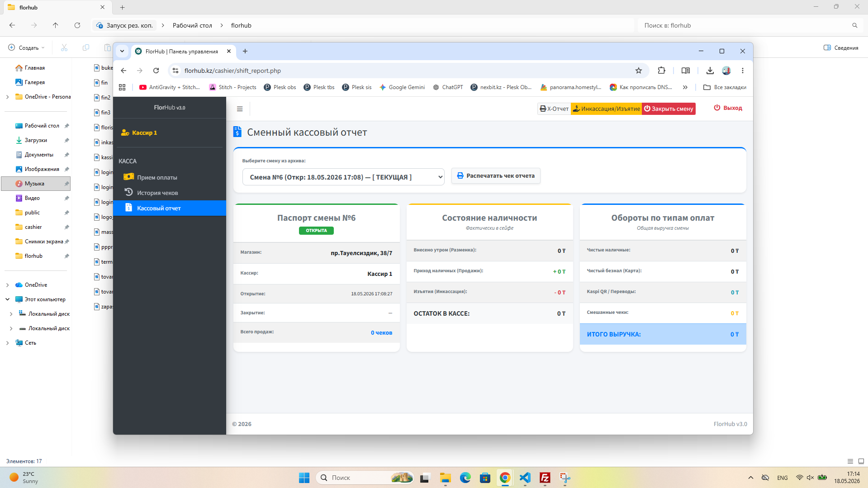Click Создать button in Explorer toolbar
This screenshot has height=488, width=868.
(27, 47)
